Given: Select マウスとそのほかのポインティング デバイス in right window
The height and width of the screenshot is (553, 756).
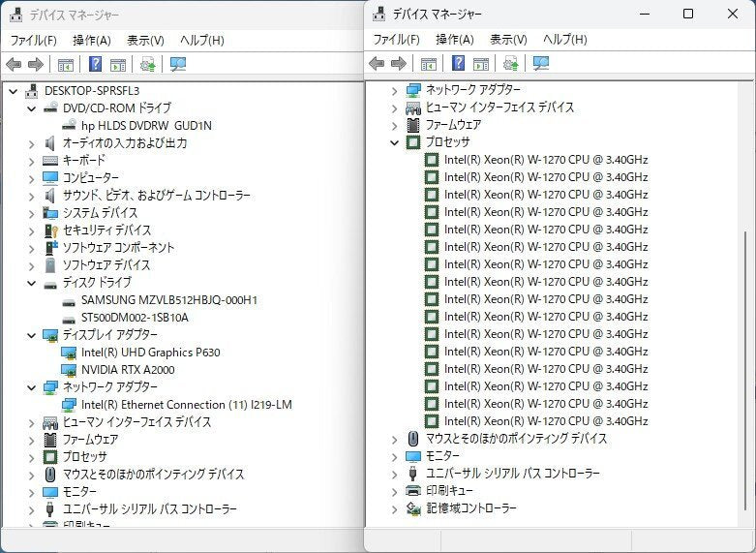Looking at the screenshot, I should click(516, 439).
